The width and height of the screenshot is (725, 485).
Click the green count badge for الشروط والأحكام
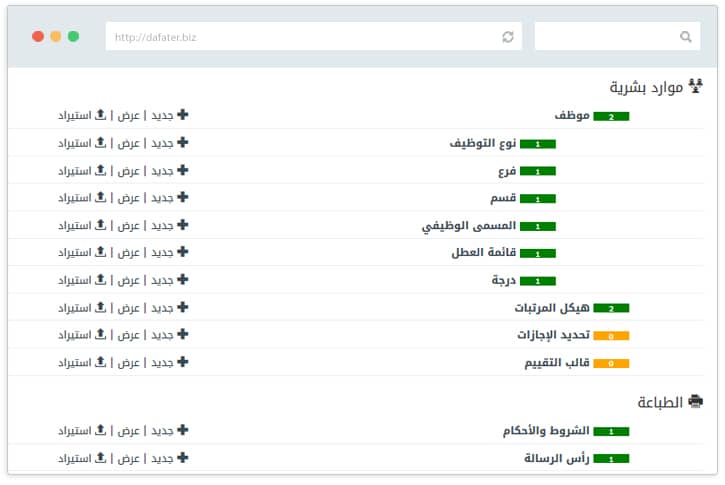(x=610, y=432)
